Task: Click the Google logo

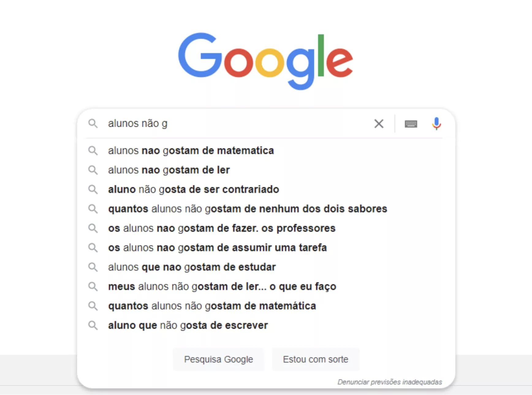Action: (x=265, y=61)
